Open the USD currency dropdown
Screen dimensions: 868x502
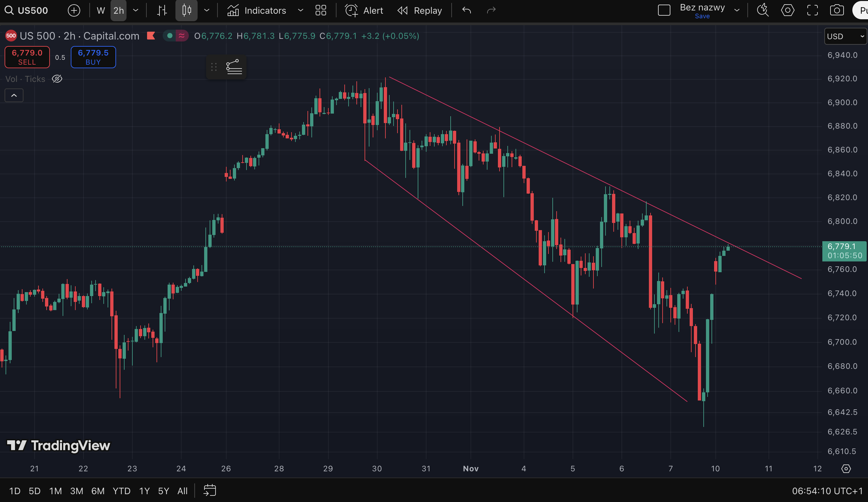(x=845, y=36)
